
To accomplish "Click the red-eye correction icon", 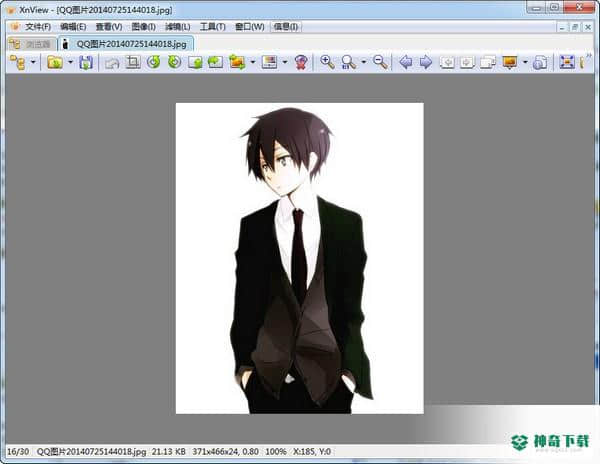I will [x=301, y=62].
